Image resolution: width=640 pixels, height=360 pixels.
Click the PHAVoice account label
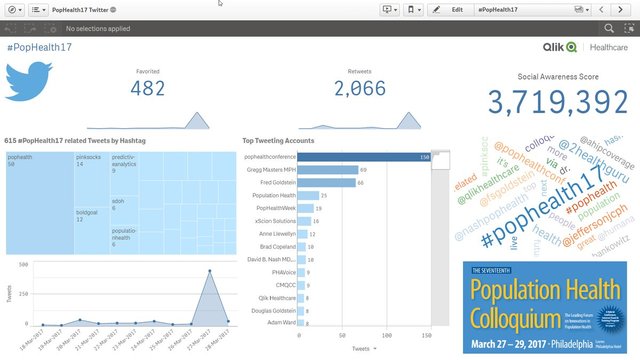point(284,272)
